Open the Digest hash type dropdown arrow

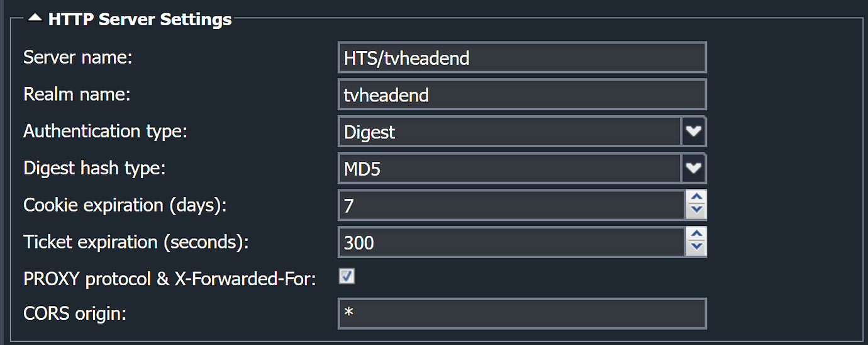(x=694, y=168)
